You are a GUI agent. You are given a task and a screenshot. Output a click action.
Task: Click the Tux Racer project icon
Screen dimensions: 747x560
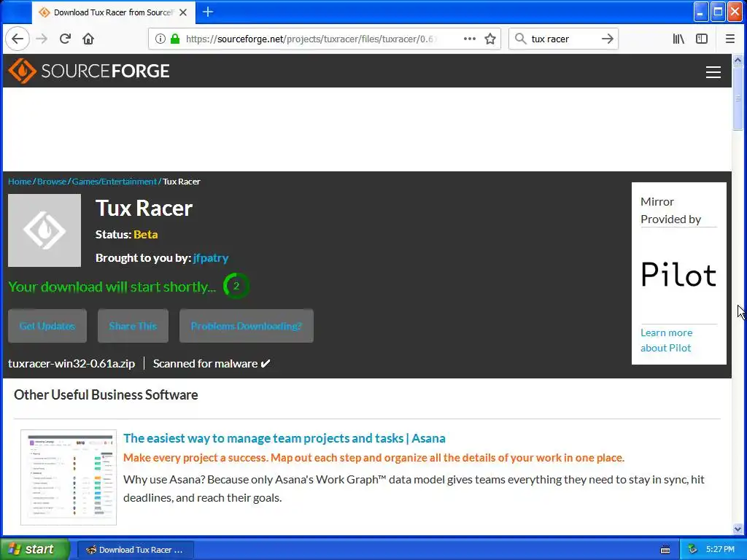click(44, 230)
